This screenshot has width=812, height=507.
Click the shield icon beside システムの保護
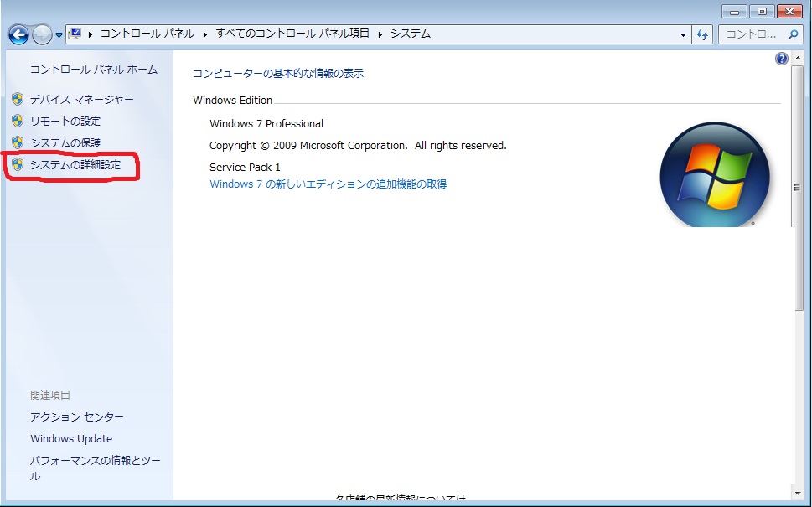18,142
